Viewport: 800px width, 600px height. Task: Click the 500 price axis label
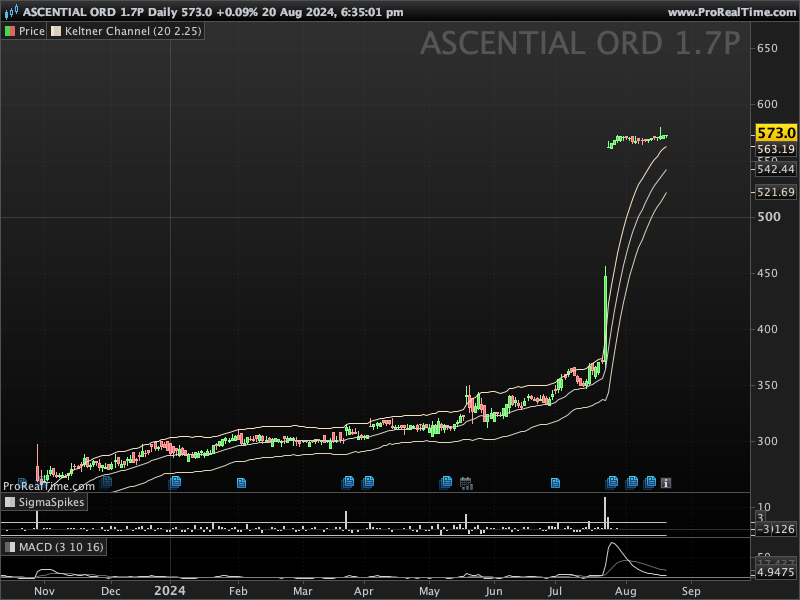click(769, 217)
